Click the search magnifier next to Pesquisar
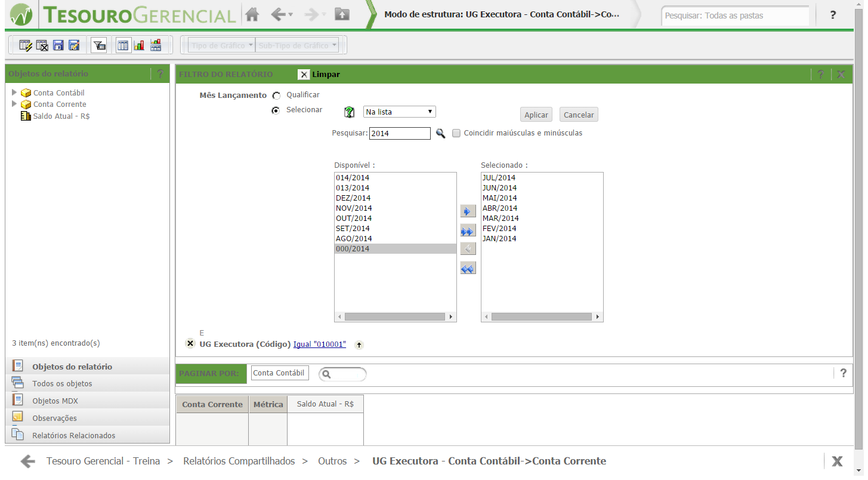Image resolution: width=868 pixels, height=480 pixels. [x=440, y=133]
